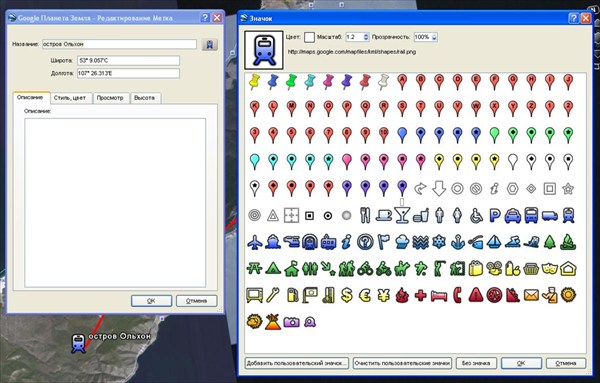Select the green campground tent icon

[273, 269]
